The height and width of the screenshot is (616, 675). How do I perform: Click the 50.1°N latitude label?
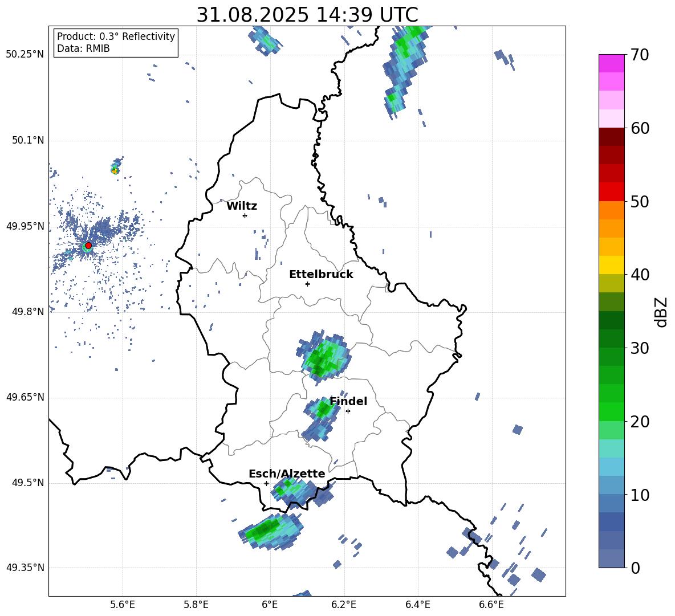point(27,140)
